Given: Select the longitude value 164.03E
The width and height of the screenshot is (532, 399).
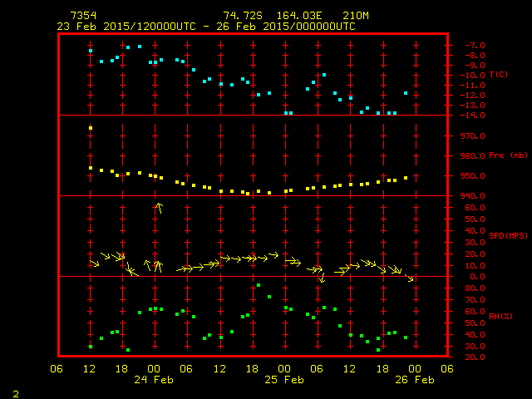Looking at the screenshot, I should pyautogui.click(x=298, y=16).
